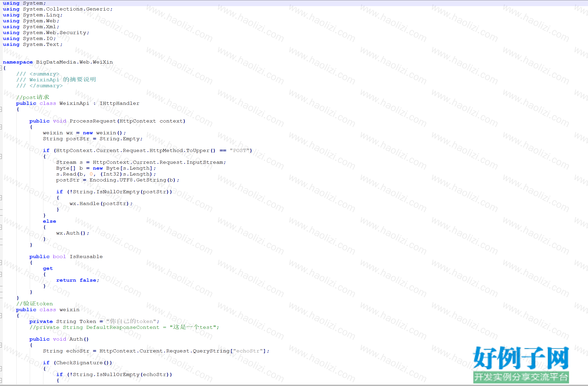588x386 pixels.
Task: Click 'ProcessRequest(HttpContext context)' method signature
Action: pyautogui.click(x=128, y=121)
